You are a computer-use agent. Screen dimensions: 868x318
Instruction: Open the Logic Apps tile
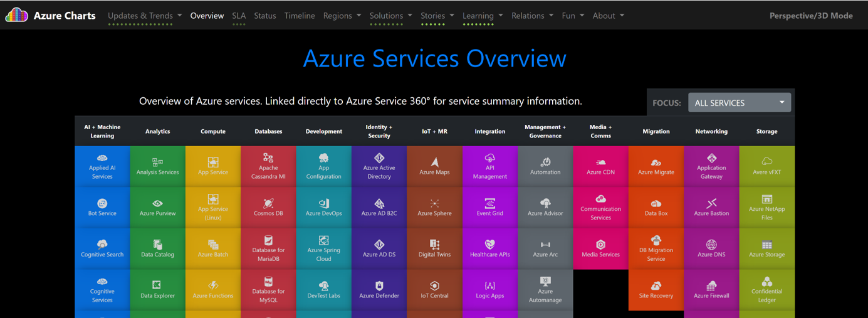[x=490, y=290]
